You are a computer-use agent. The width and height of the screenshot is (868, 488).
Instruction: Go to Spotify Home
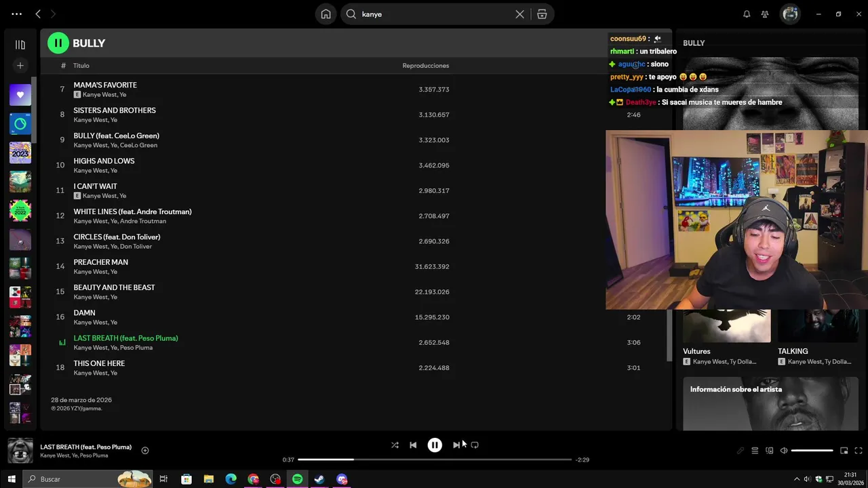[x=326, y=14]
